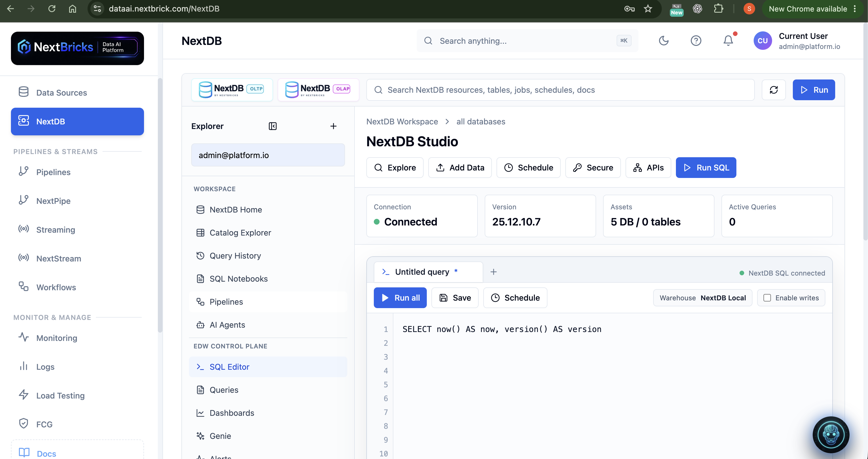Viewport: 868px width, 459px height.
Task: Open Pipelines in Explorer workspace
Action: coord(268,301)
